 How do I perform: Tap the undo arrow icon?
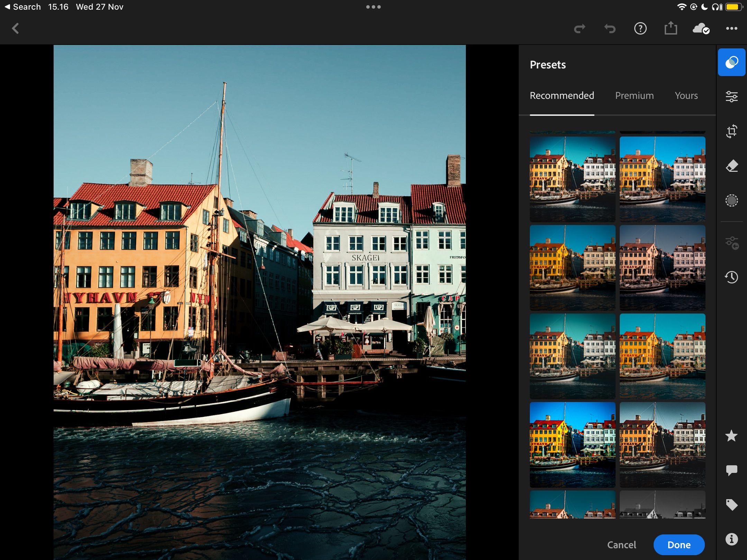(610, 29)
